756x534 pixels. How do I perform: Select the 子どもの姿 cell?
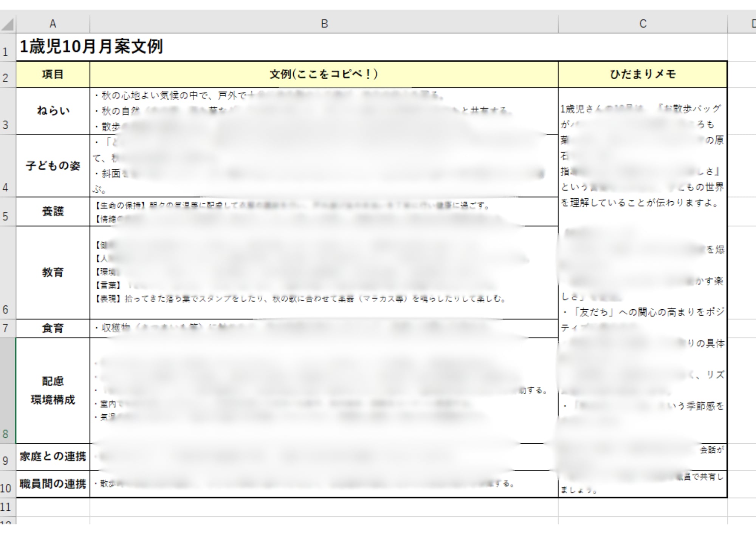coord(53,166)
